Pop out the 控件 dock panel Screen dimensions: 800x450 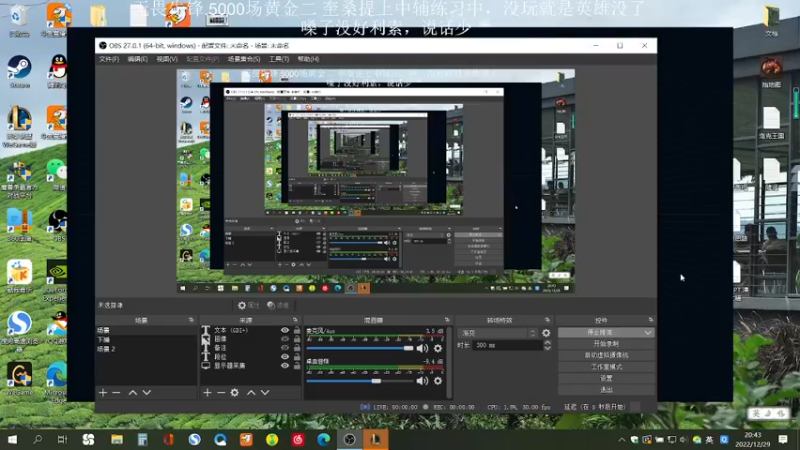651,320
